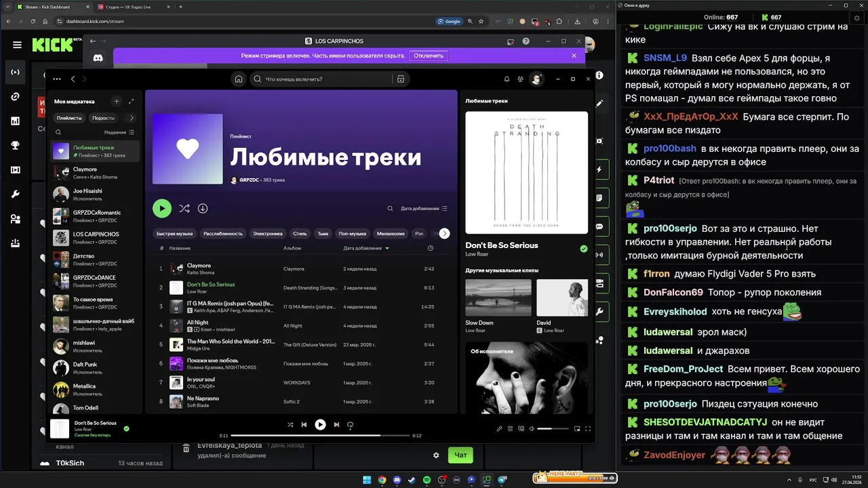Open Death Stranding album cover art
The width and height of the screenshot is (868, 488).
(527, 173)
